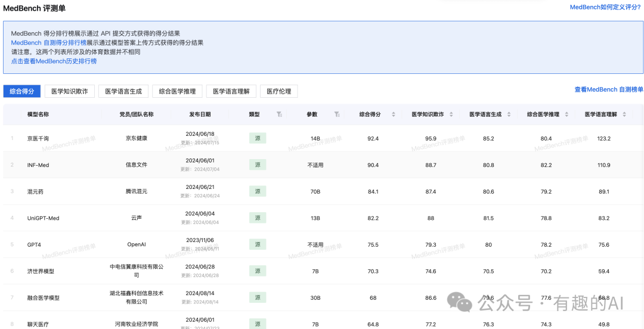Screen dimensions: 644x329
Task: Click score 110.9 in INF-Med row
Action: coord(603,165)
